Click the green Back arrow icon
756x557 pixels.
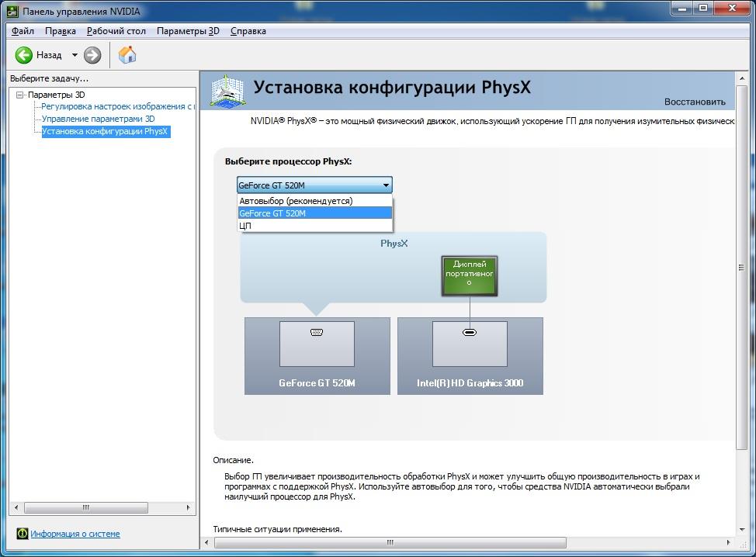pos(23,55)
